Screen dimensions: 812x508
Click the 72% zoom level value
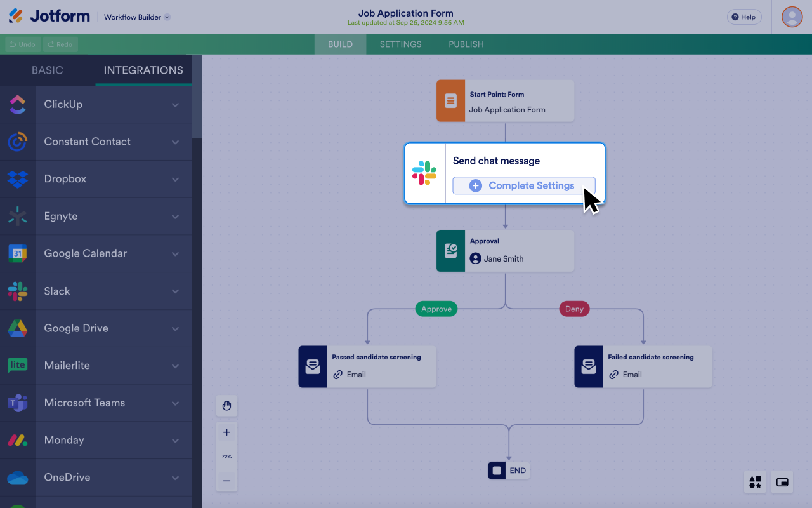[x=226, y=457]
